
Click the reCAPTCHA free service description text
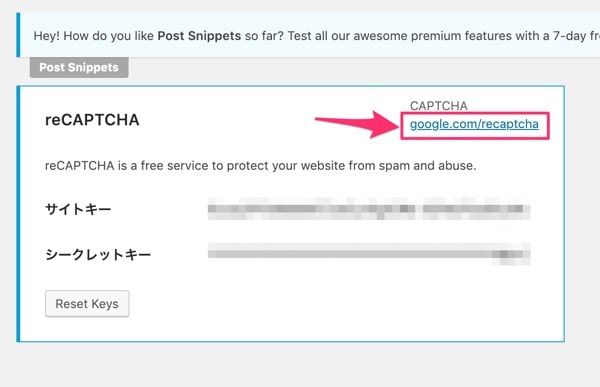261,166
